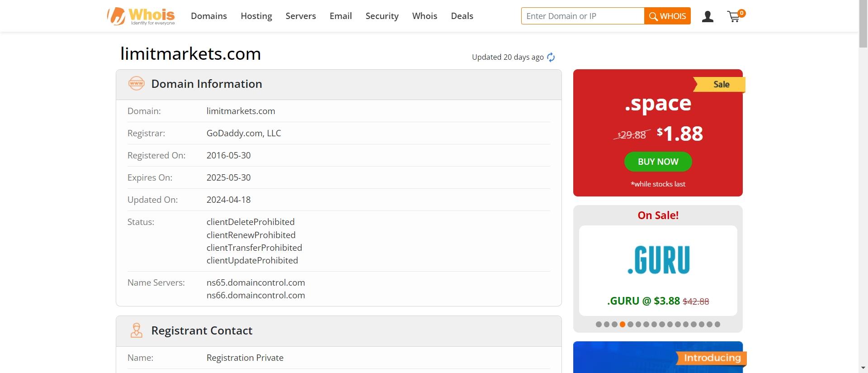Click the domain value limitmarkets.com in the table
Viewport: 868px width, 373px height.
coord(241,111)
